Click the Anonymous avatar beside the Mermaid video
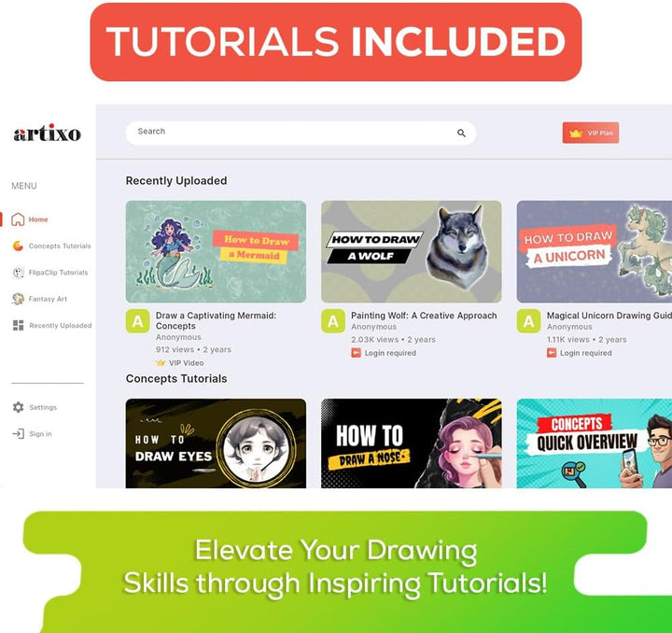 [x=137, y=321]
